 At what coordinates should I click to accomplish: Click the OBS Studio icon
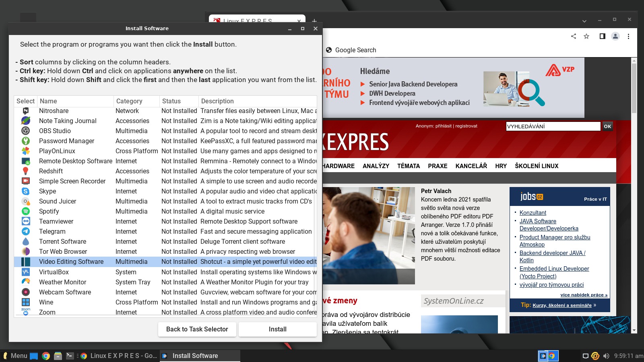click(x=26, y=131)
